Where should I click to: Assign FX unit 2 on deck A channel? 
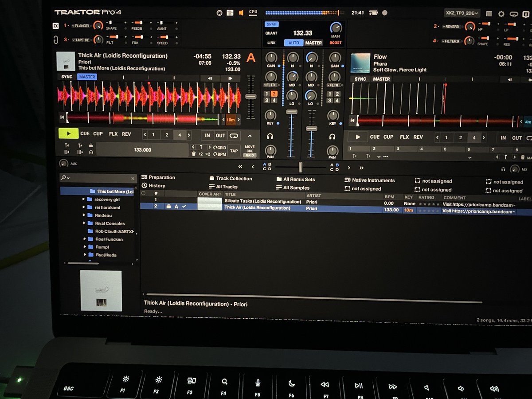pyautogui.click(x=274, y=94)
